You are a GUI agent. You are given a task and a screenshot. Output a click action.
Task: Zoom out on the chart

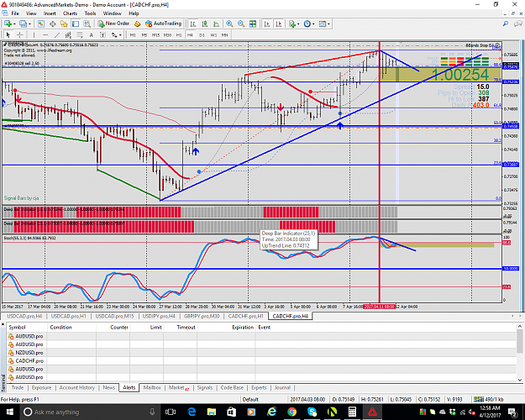(x=241, y=24)
